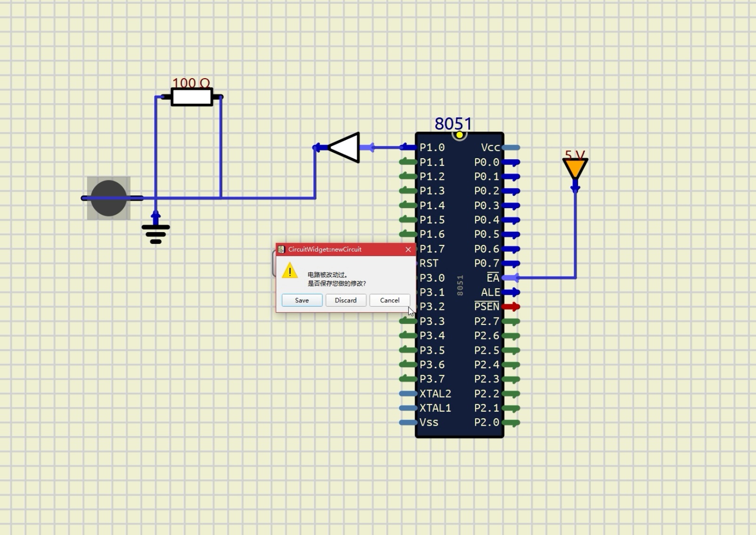
Task: Click the red PSEN pin
Action: tap(511, 307)
